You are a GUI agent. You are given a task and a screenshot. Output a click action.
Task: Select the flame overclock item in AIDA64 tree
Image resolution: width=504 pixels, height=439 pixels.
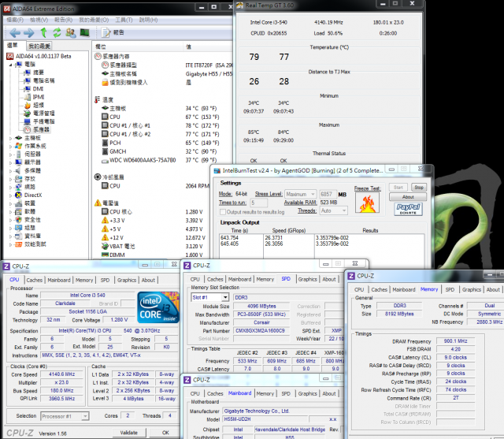pos(28,105)
